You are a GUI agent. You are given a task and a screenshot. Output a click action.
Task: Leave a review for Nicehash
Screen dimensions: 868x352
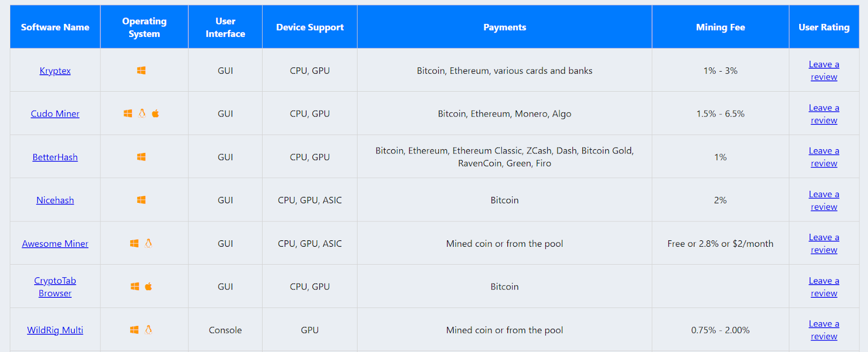click(824, 200)
